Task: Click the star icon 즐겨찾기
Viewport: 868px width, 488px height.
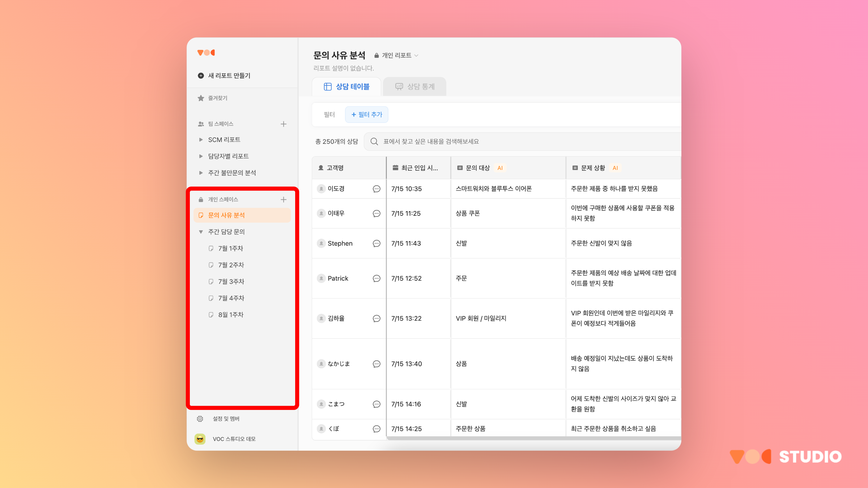Action: [201, 98]
